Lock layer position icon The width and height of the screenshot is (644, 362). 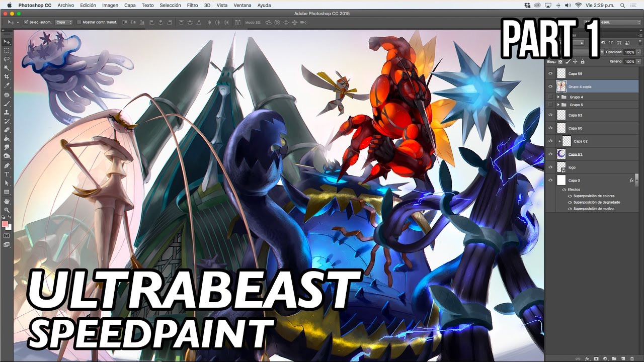[575, 62]
